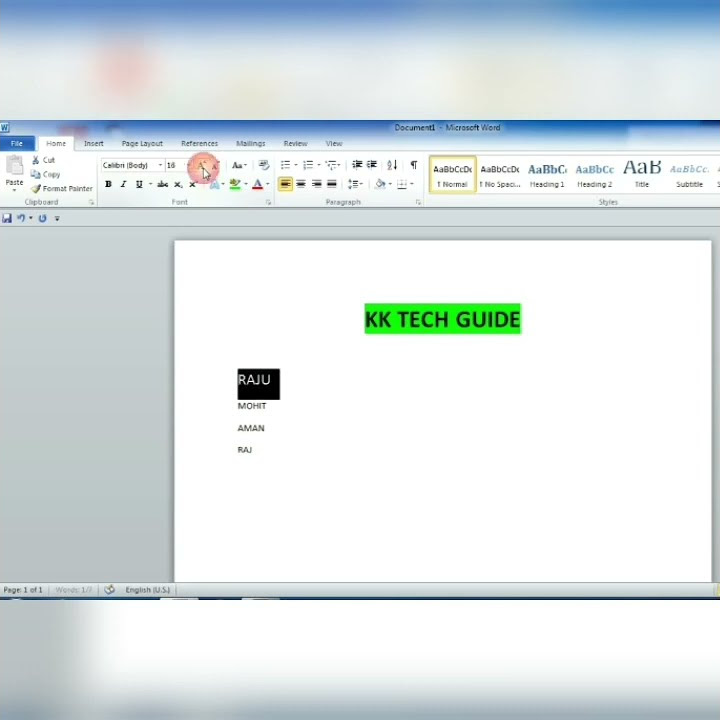Screen dimensions: 720x720
Task: Toggle Show/Hide paragraph marks
Action: coord(414,164)
